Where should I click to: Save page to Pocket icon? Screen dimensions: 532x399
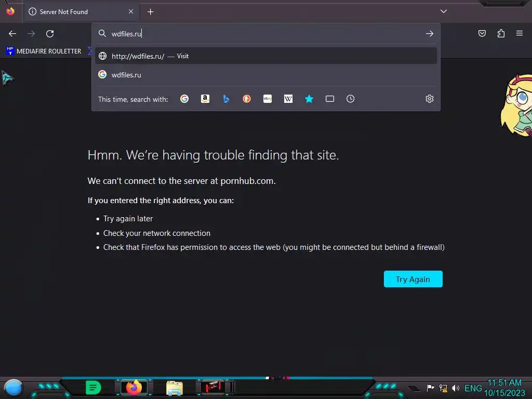point(482,33)
